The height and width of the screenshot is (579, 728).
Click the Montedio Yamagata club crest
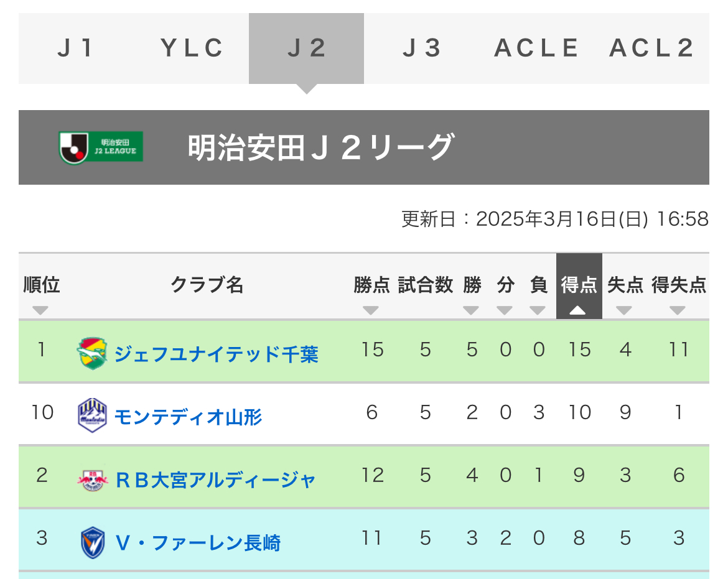coord(92,415)
